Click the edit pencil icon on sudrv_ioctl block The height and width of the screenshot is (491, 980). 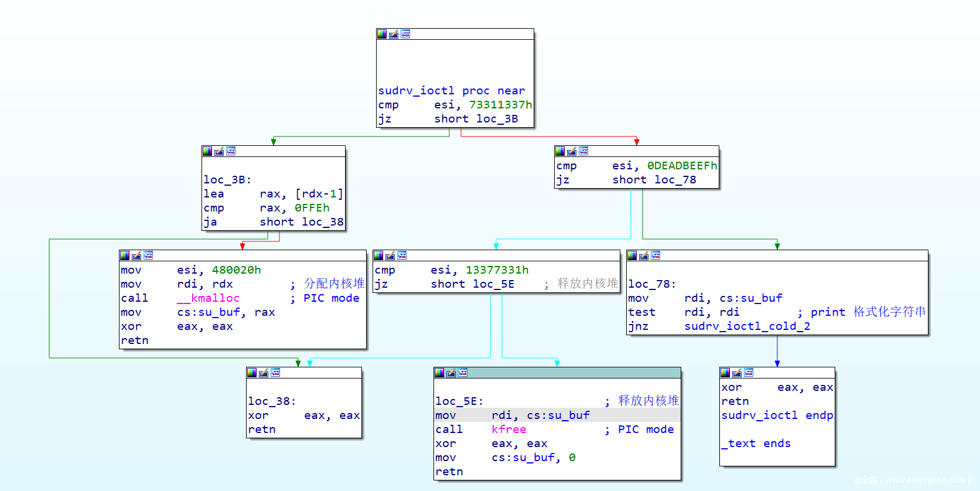coord(394,34)
